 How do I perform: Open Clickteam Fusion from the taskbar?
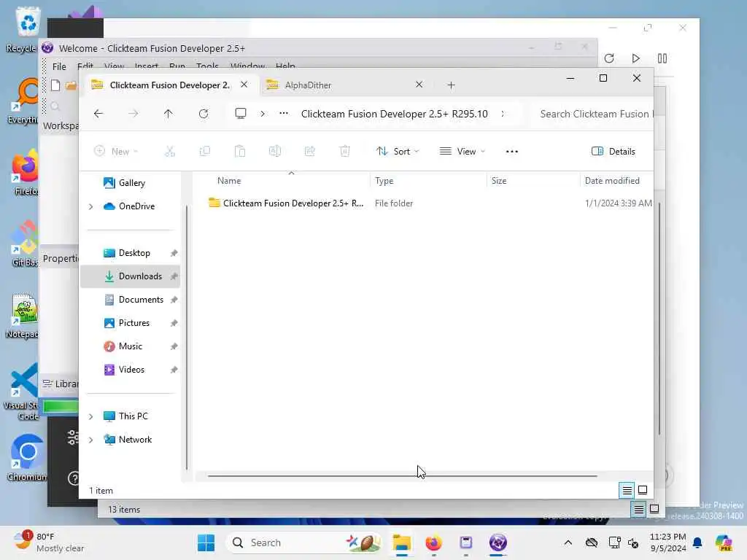[498, 542]
